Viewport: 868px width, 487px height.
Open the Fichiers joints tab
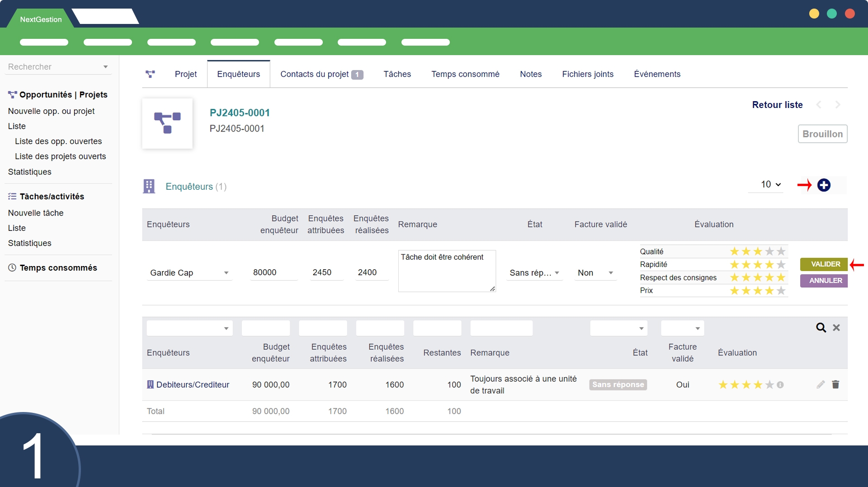[587, 74]
